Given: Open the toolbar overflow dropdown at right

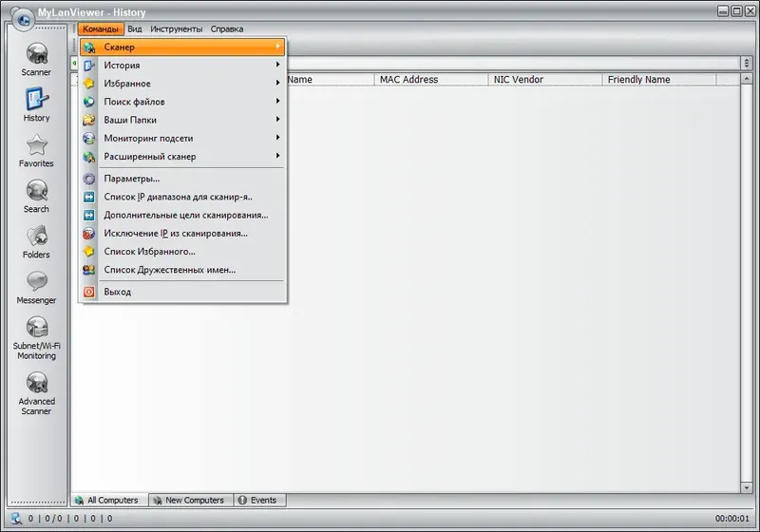Looking at the screenshot, I should coord(747,63).
